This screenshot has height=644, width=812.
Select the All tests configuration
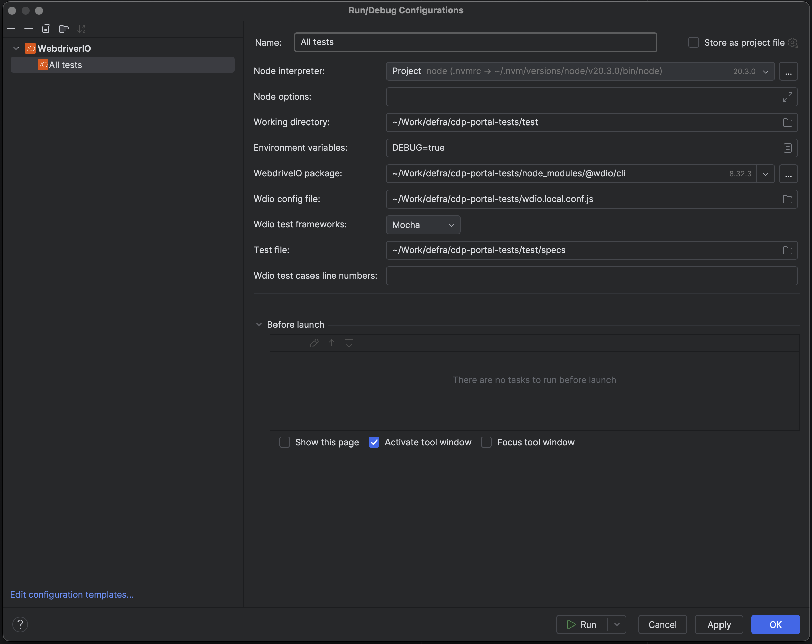[122, 65]
